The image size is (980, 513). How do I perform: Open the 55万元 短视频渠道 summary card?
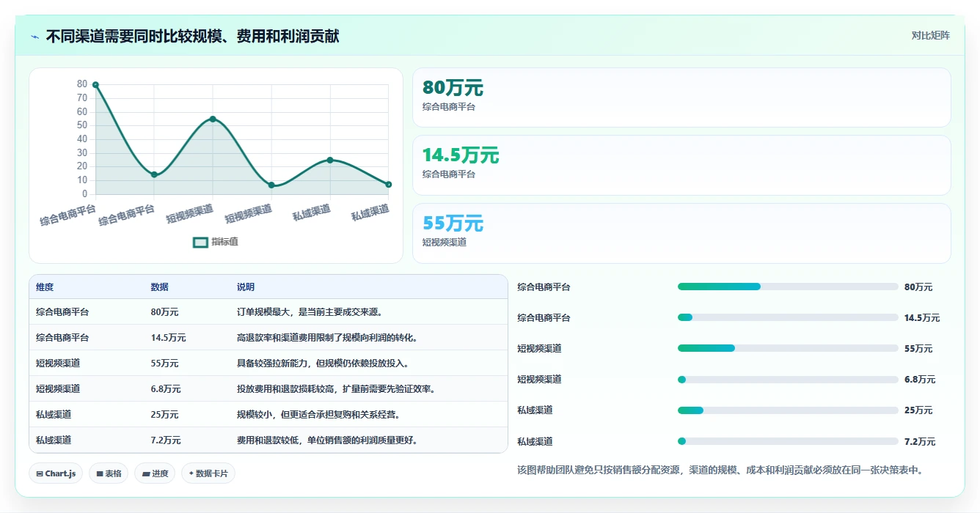point(681,233)
